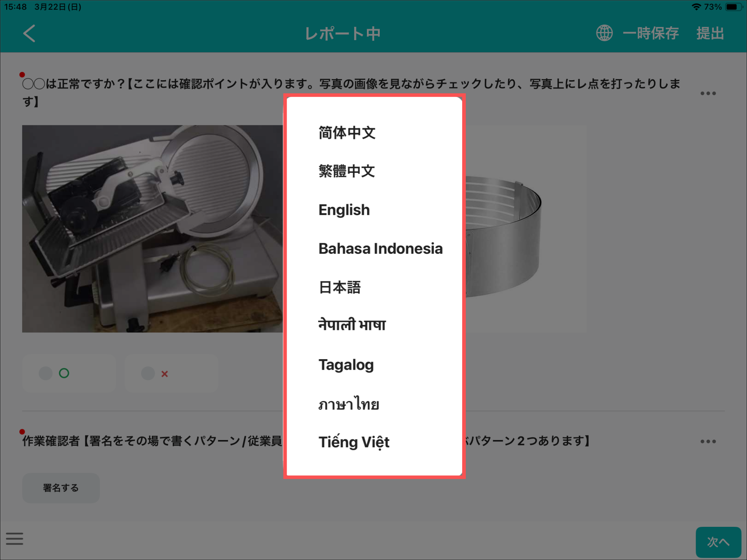Select ภาษาไทย language option
747x560 pixels.
click(x=349, y=404)
